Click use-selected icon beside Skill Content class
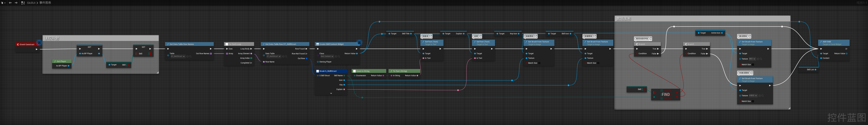Image resolution: width=868 pixels, height=125 pixels. pyautogui.click(x=336, y=56)
